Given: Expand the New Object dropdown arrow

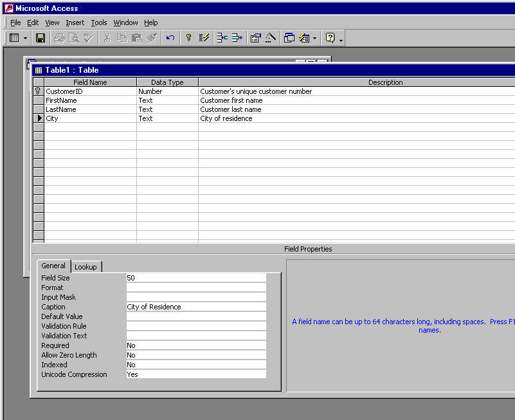Looking at the screenshot, I should pyautogui.click(x=314, y=38).
